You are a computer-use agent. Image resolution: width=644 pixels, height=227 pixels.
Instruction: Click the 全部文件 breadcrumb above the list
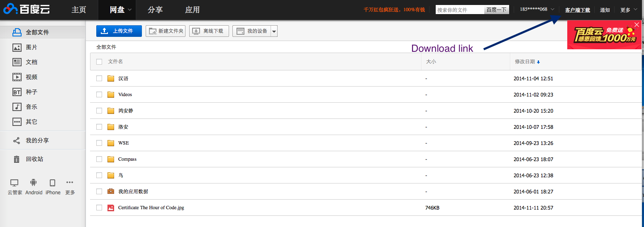[x=106, y=47]
